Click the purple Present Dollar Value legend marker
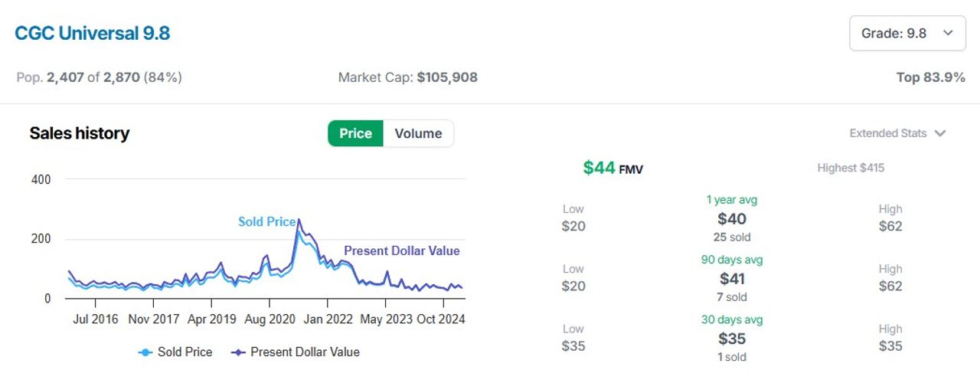 [x=238, y=352]
